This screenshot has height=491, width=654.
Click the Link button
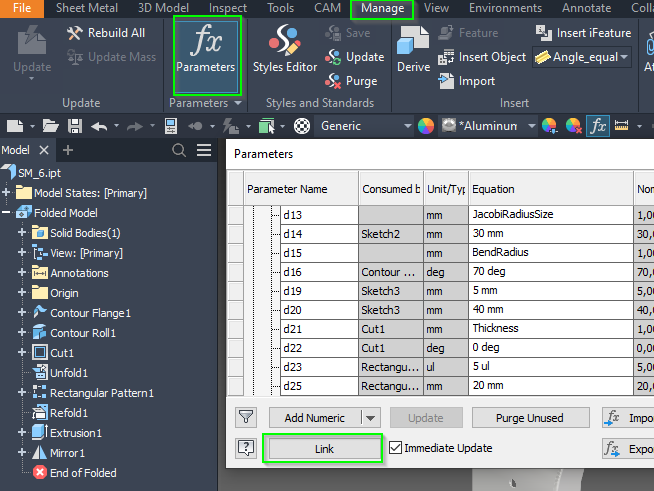coord(324,449)
